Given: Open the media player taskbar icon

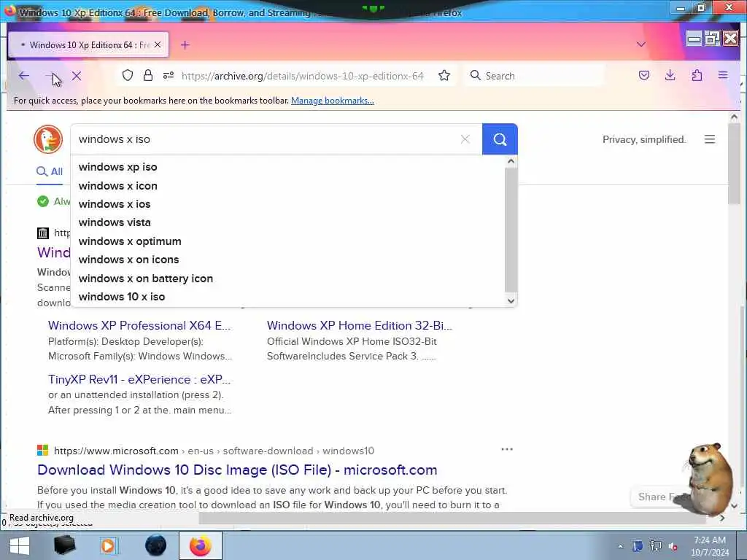Looking at the screenshot, I should (108, 545).
